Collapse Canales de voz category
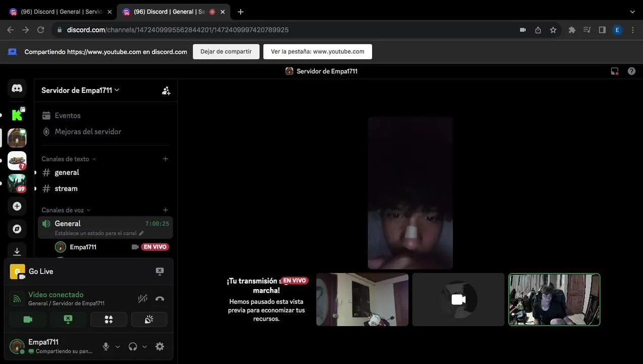This screenshot has width=643, height=364. (x=66, y=210)
